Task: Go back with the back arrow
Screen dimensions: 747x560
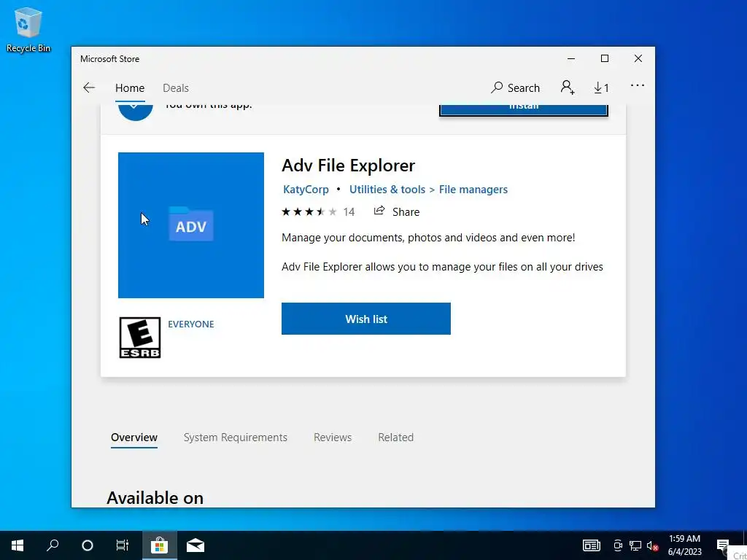Action: click(89, 87)
